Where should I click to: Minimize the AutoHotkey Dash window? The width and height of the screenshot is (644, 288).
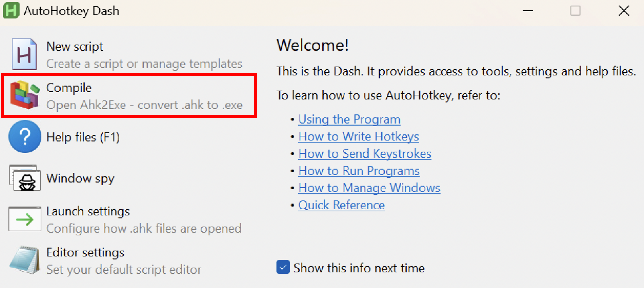coord(528,11)
